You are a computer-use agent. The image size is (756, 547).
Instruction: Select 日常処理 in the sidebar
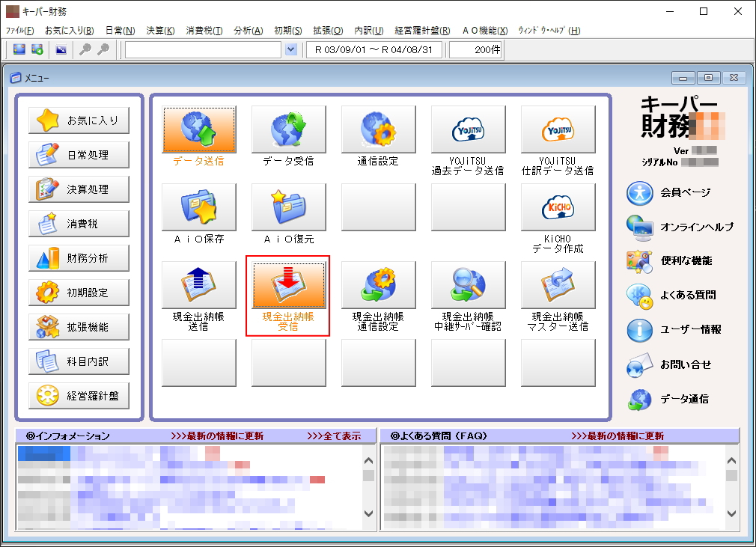(x=79, y=155)
